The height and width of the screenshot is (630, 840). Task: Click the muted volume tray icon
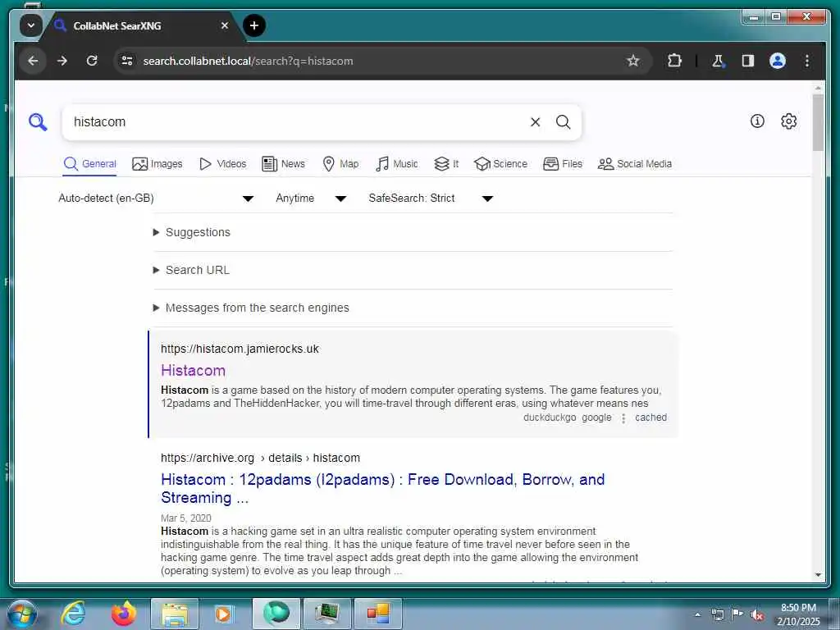pyautogui.click(x=757, y=614)
